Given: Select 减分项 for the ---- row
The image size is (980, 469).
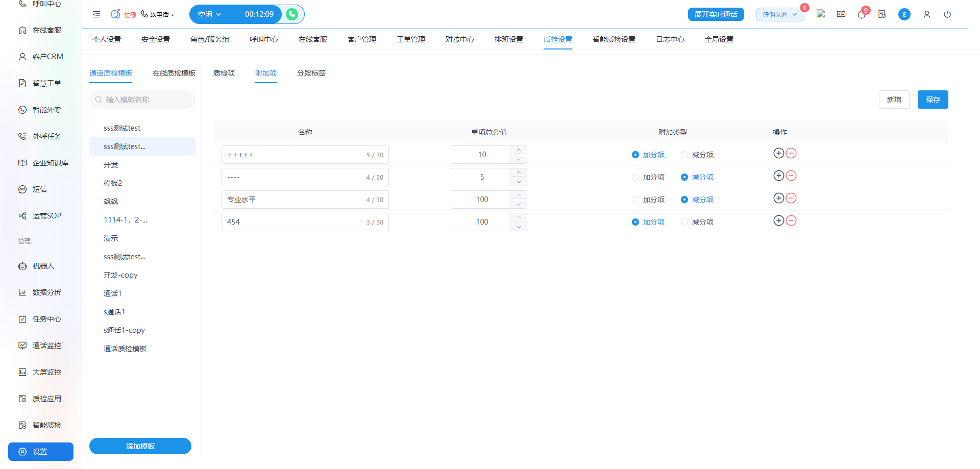Looking at the screenshot, I should (x=697, y=177).
